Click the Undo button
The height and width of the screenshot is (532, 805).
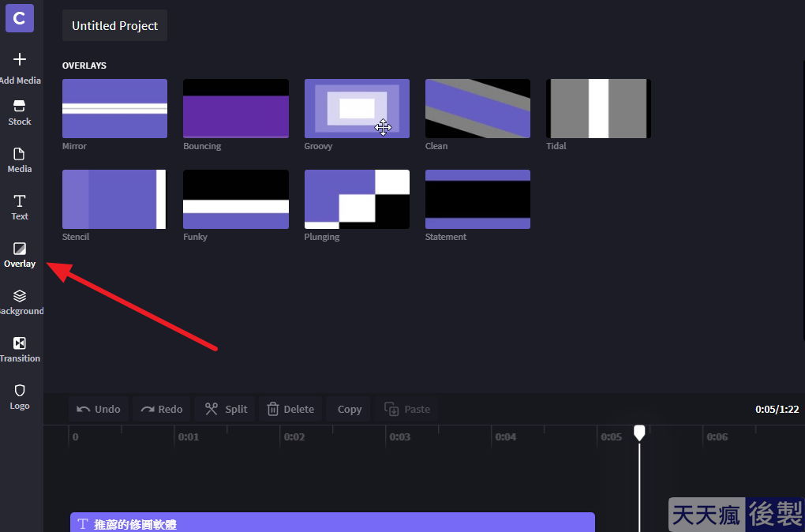click(98, 410)
